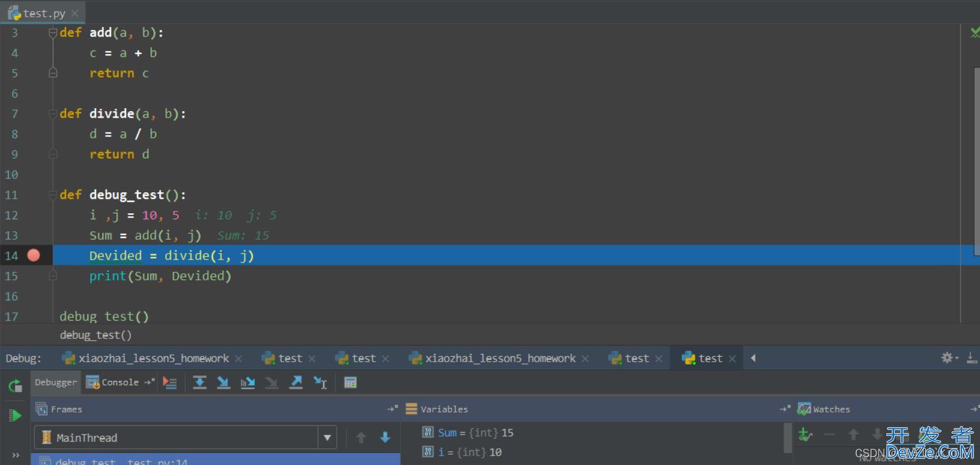Select the previous frame with the up arrow
This screenshot has width=980, height=465.
[x=361, y=437]
